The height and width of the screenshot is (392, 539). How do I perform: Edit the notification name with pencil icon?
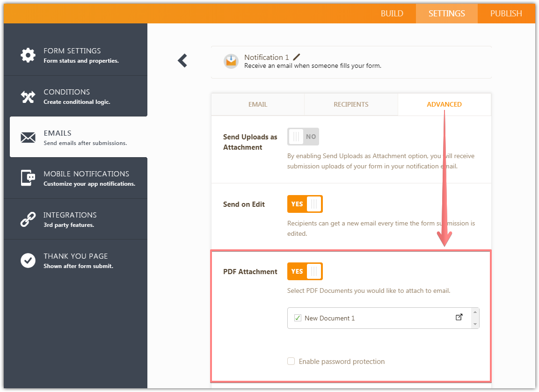tap(296, 57)
